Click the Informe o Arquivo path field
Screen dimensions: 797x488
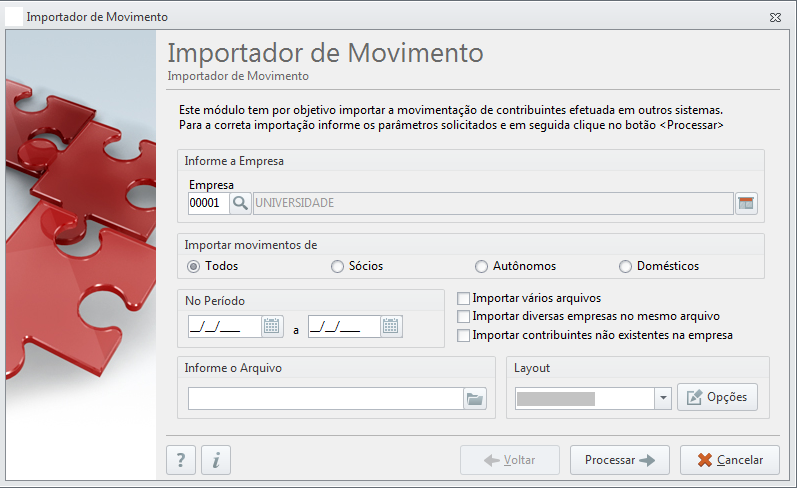[326, 399]
